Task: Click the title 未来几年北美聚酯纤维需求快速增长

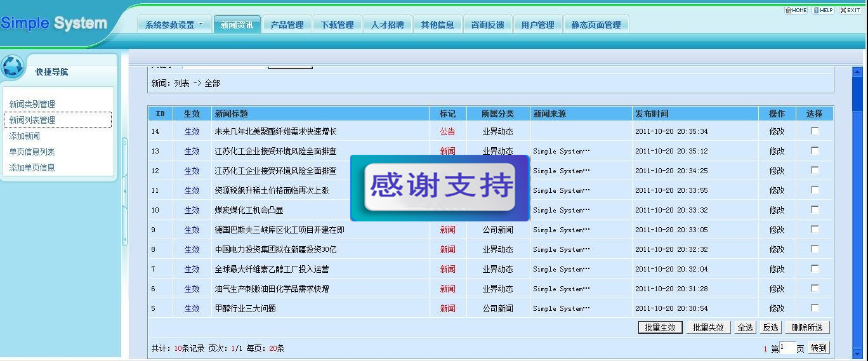Action: 275,131
